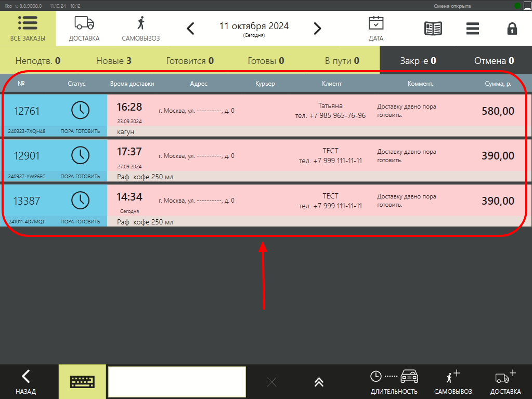Open the hamburger main menu
Screen dimensions: 532x399
click(472, 29)
